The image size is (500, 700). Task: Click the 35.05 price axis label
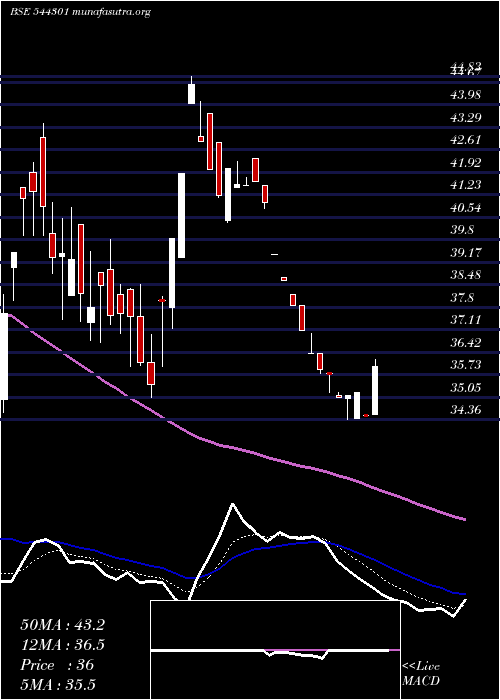point(466,388)
